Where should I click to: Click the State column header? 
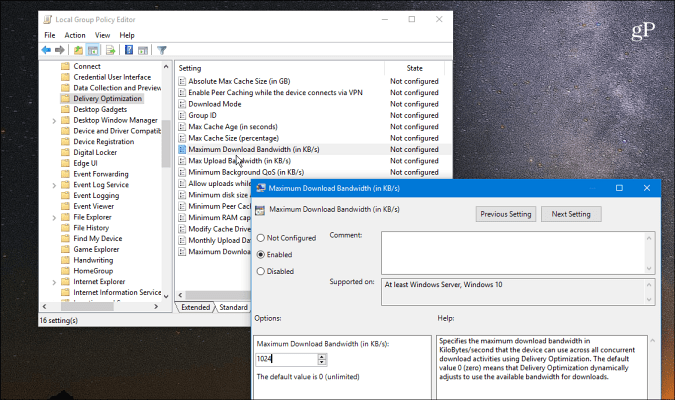(x=414, y=68)
